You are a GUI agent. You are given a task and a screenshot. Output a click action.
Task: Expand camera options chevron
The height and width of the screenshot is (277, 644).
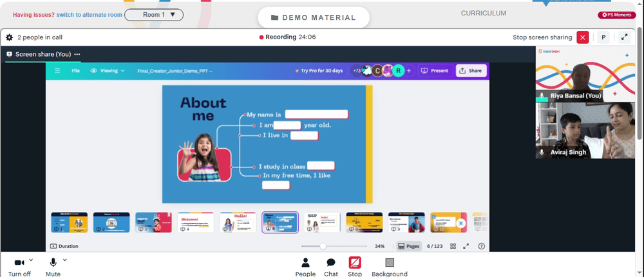point(31,260)
